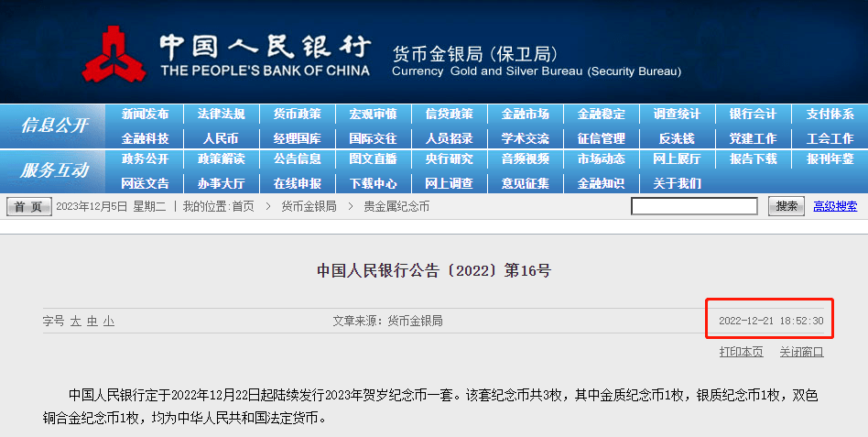Select 征信管理 menu item
868x437 pixels.
point(602,138)
